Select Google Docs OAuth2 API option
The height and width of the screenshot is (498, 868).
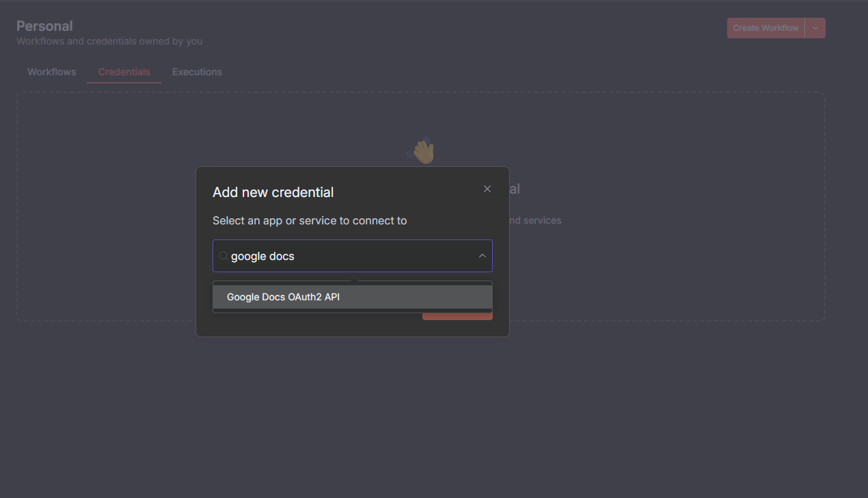coord(353,297)
